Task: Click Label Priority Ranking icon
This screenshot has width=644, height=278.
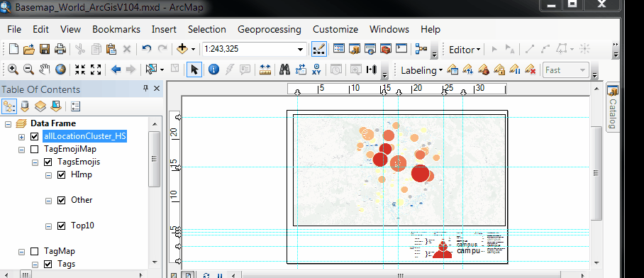Action: pos(468,69)
